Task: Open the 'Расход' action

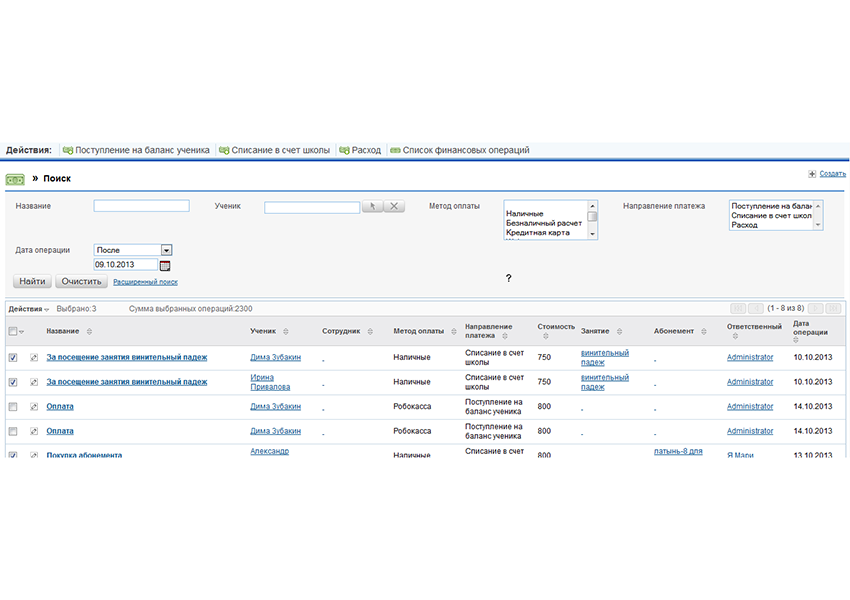Action: pyautogui.click(x=360, y=150)
